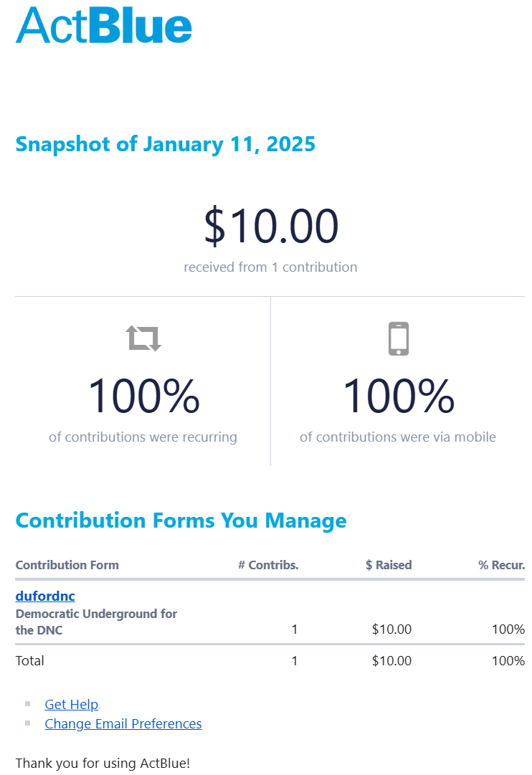Click the $10.00 total amount heading
This screenshot has height=775, width=532.
270,227
